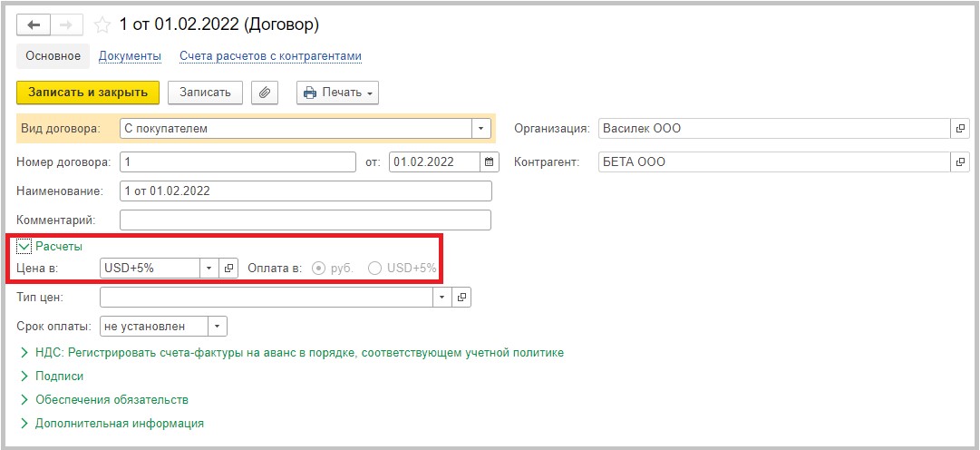Select the руб. payment radio button

[x=319, y=269]
